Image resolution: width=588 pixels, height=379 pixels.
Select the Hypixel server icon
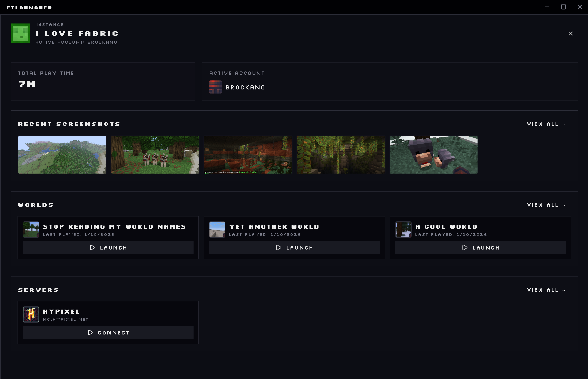pyautogui.click(x=31, y=314)
